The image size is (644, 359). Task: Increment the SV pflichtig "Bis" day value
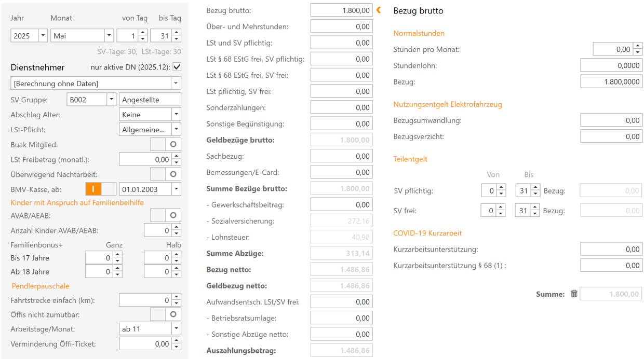tap(534, 188)
